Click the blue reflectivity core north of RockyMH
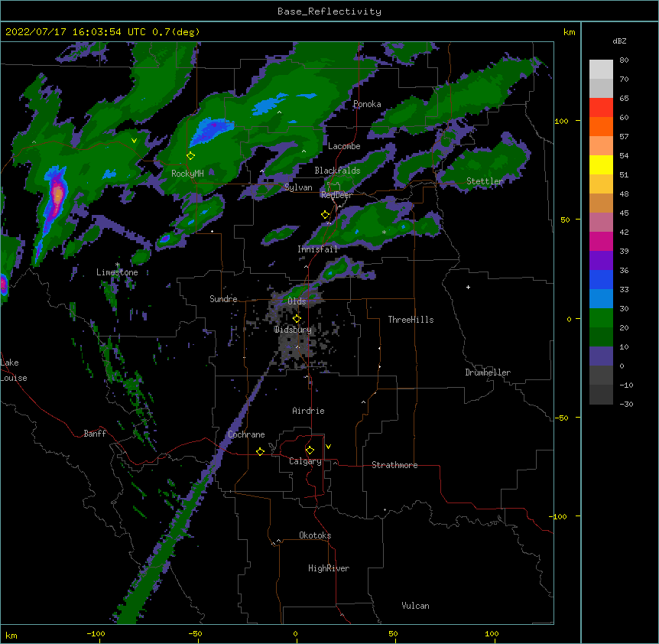659x644 pixels. point(212,130)
